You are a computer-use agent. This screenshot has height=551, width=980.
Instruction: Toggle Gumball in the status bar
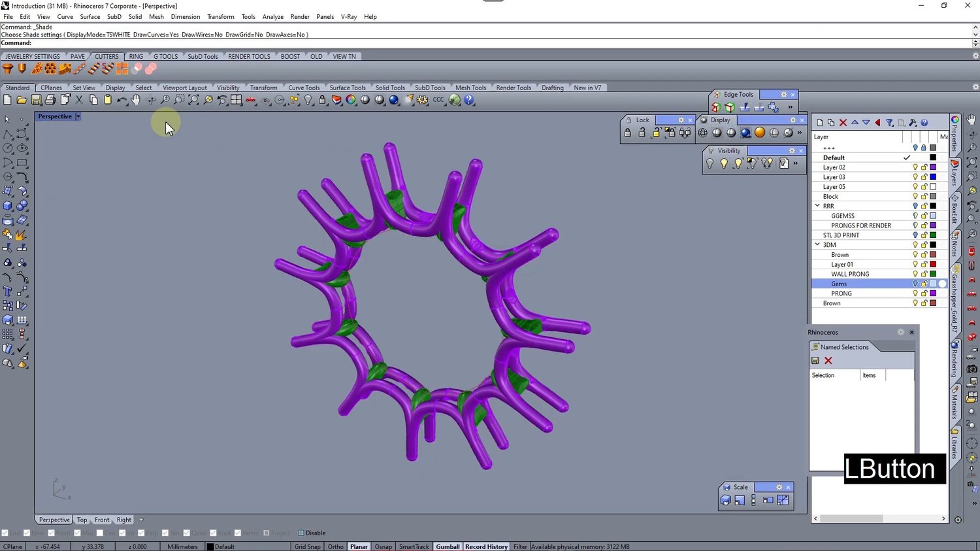(x=448, y=546)
